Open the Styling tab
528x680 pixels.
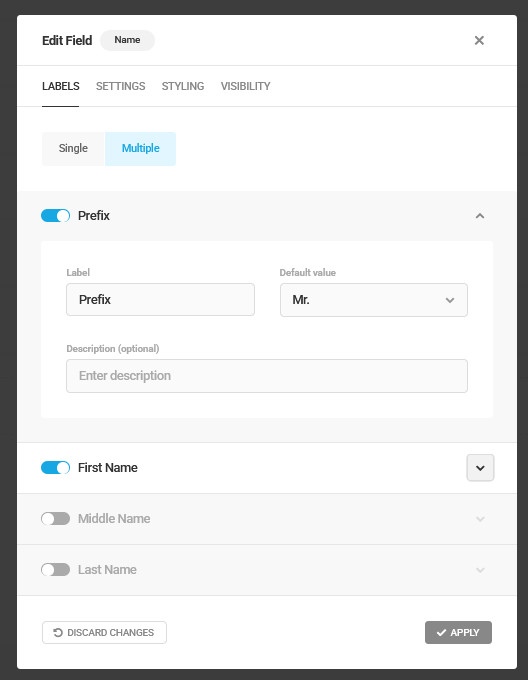click(x=183, y=86)
